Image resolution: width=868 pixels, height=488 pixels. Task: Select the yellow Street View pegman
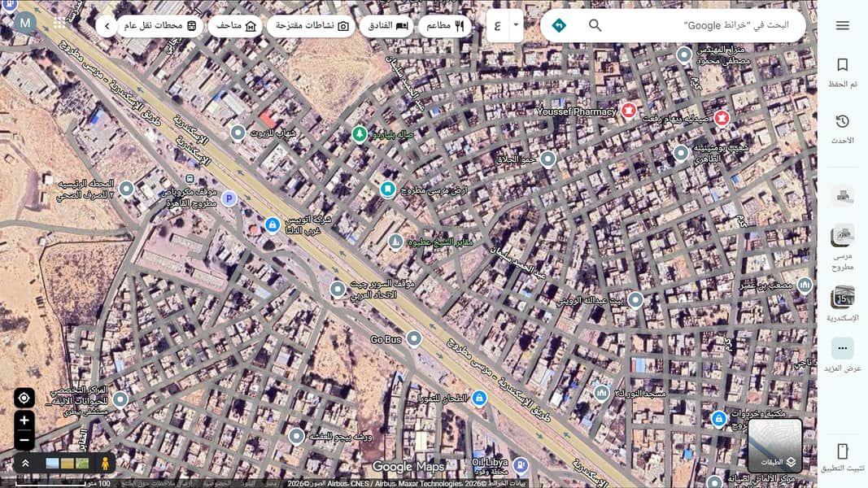(105, 464)
